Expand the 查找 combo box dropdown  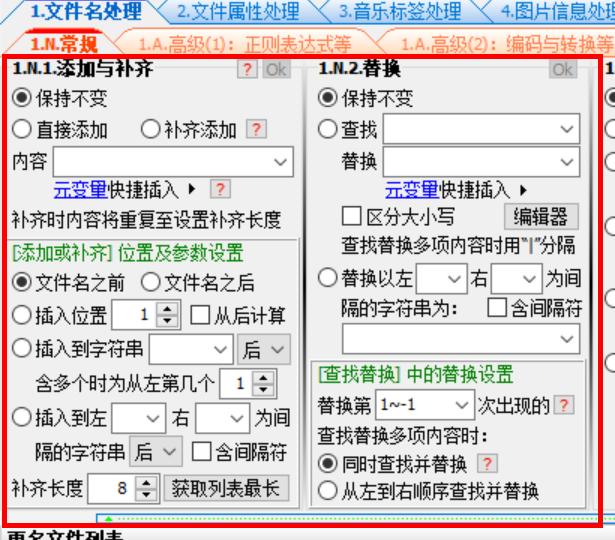(567, 129)
